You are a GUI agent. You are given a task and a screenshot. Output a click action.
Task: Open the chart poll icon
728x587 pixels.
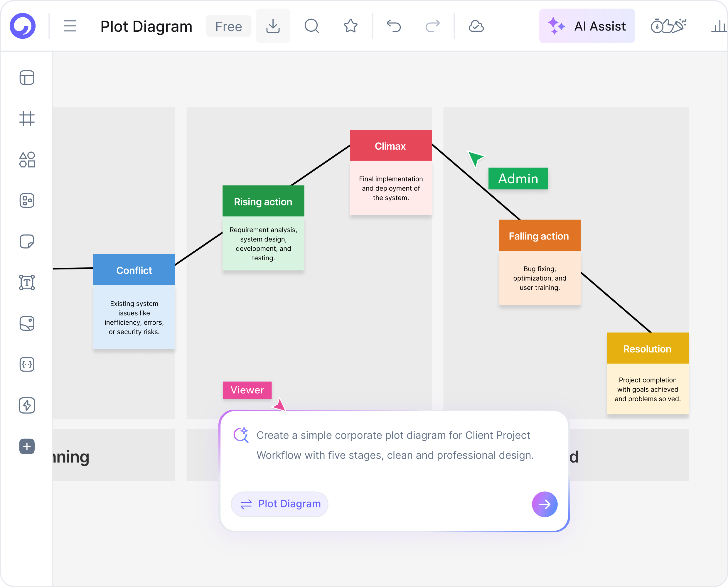(x=719, y=26)
